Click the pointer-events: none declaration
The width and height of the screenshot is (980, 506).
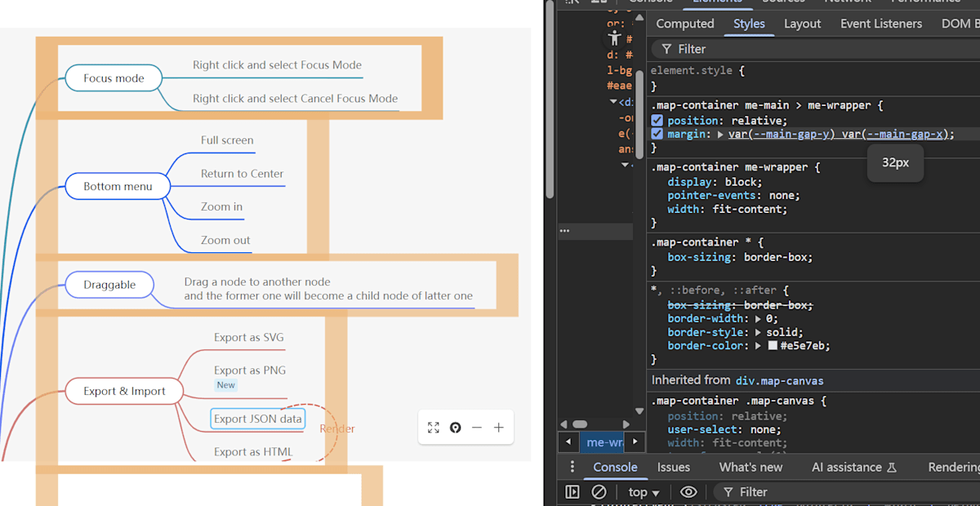click(733, 196)
